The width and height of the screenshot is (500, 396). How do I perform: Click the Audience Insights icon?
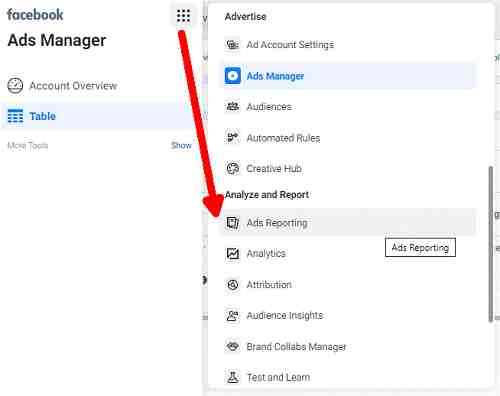pyautogui.click(x=232, y=315)
